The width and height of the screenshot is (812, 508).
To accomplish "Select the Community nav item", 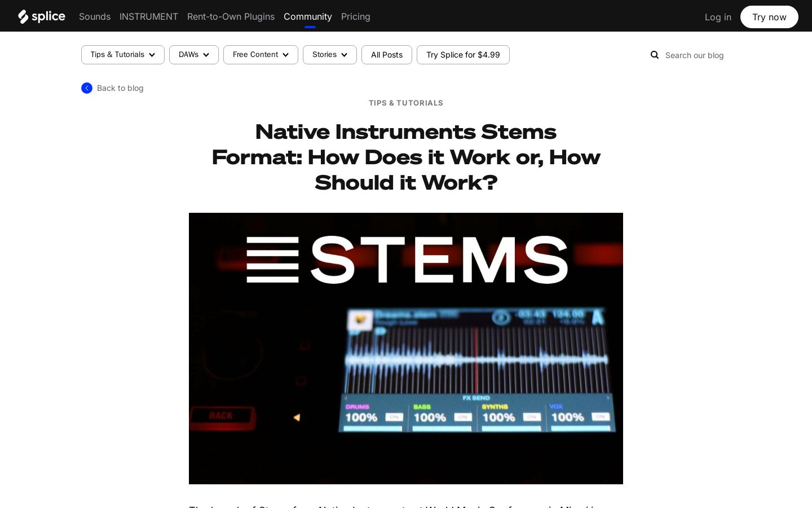I will (308, 16).
